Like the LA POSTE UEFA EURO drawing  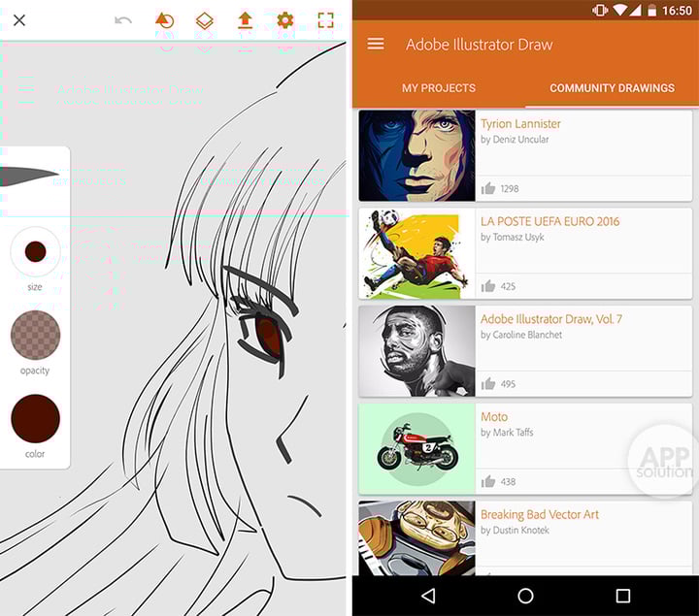tap(488, 286)
